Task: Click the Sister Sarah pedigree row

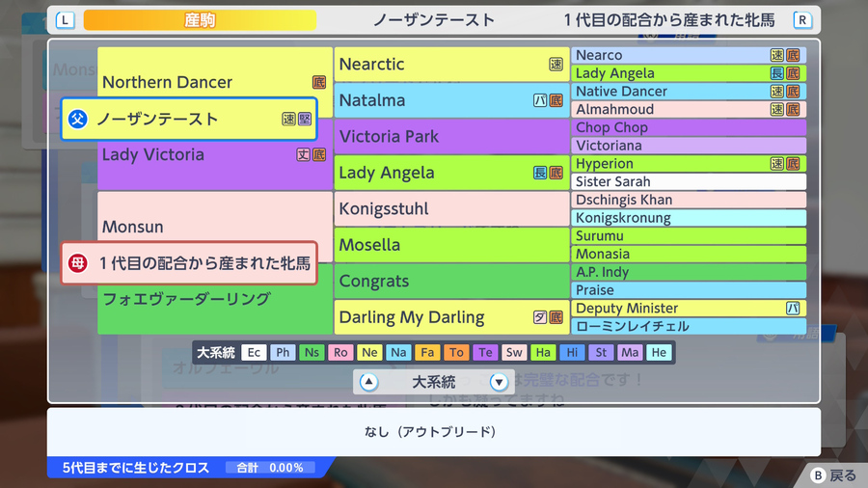Action: pyautogui.click(x=689, y=181)
